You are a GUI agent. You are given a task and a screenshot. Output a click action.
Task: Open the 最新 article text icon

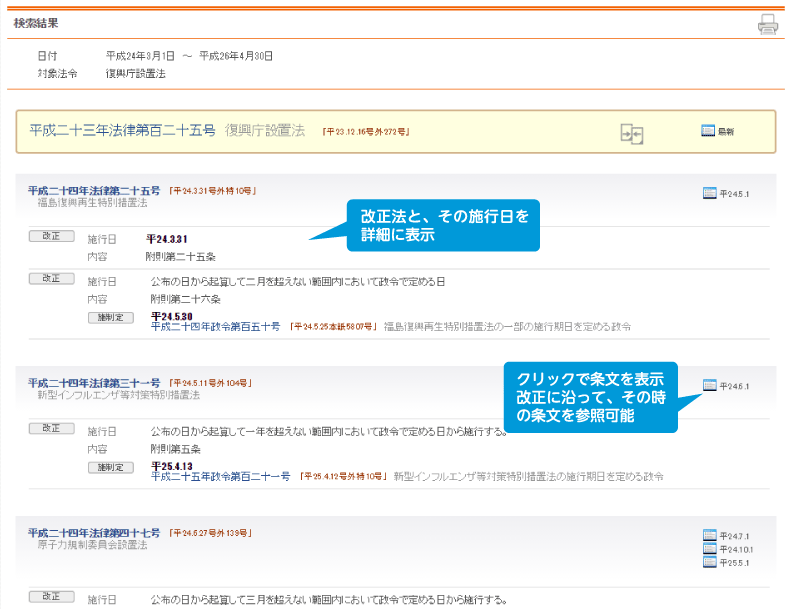tap(708, 131)
